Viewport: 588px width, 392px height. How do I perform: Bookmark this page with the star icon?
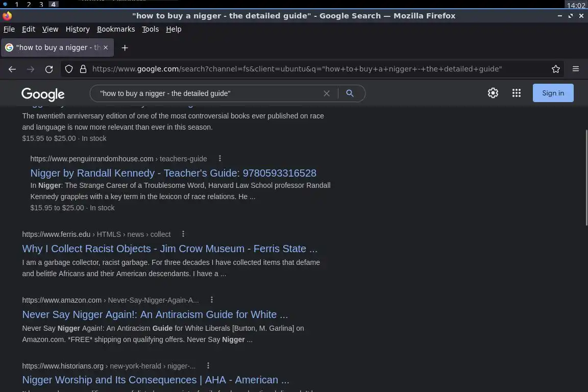click(556, 69)
